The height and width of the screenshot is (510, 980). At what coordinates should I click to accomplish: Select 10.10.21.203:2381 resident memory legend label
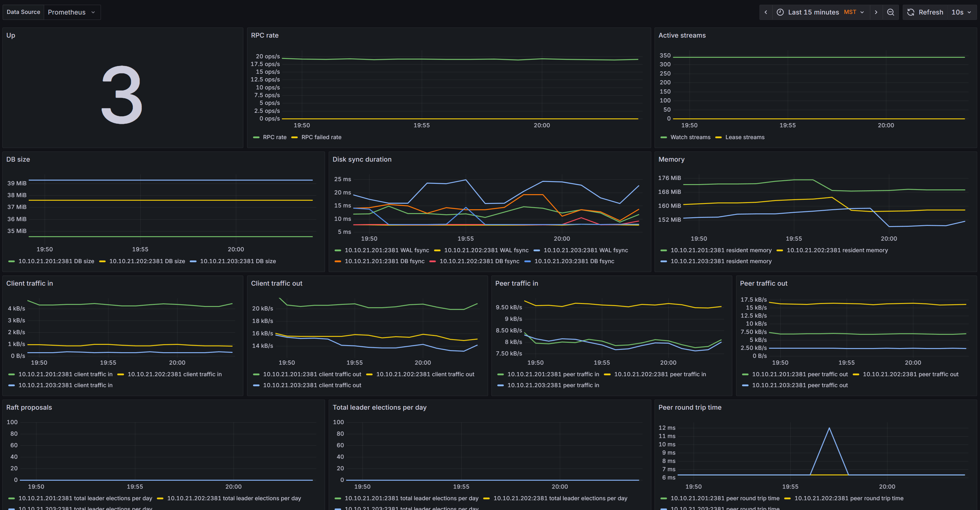pos(720,261)
